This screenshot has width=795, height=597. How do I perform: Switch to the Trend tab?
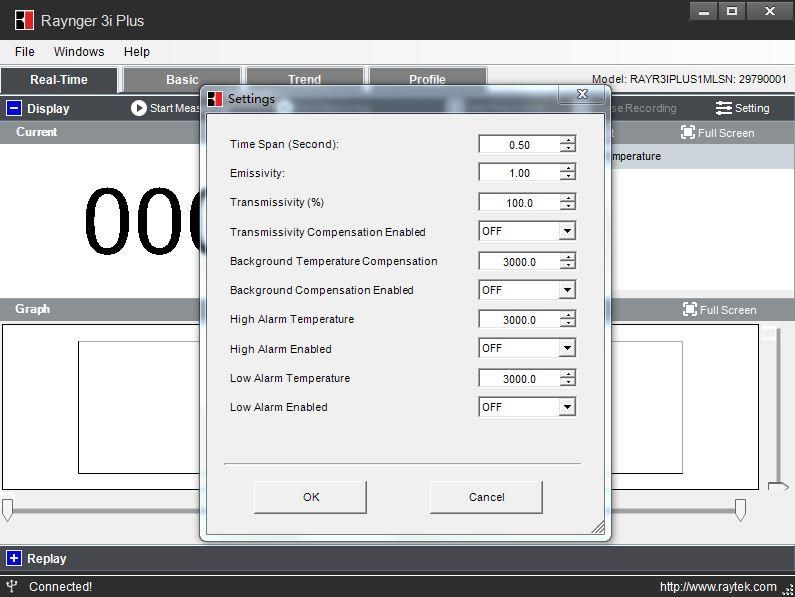pyautogui.click(x=305, y=78)
